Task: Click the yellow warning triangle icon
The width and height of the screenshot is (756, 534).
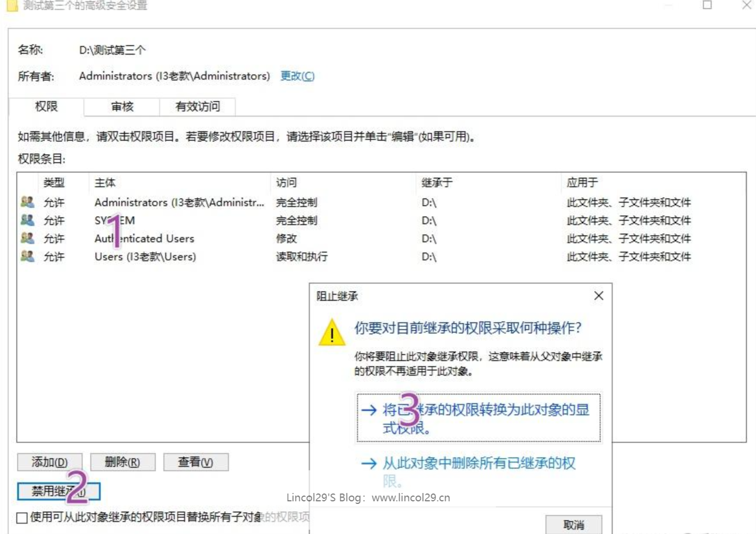Action: (x=332, y=333)
